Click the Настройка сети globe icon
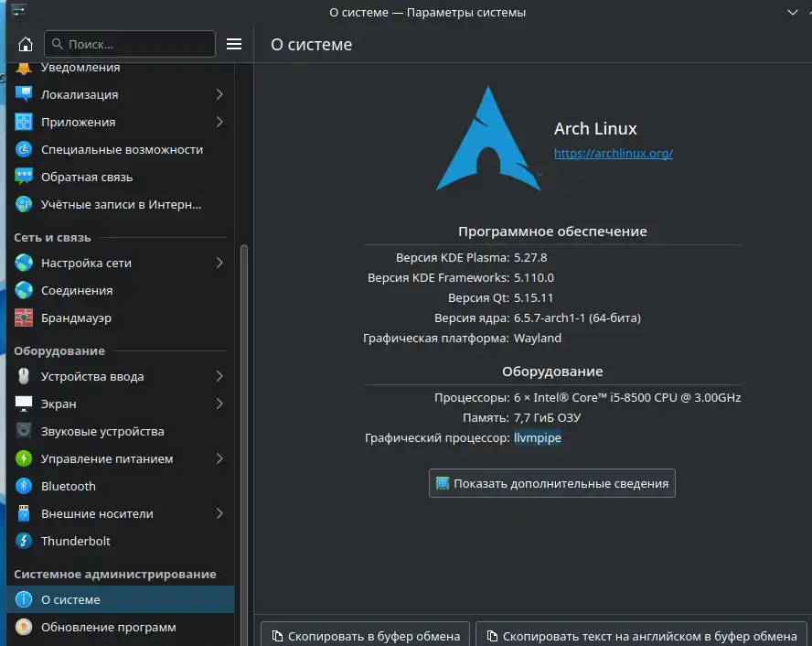The image size is (812, 646). pos(24,263)
